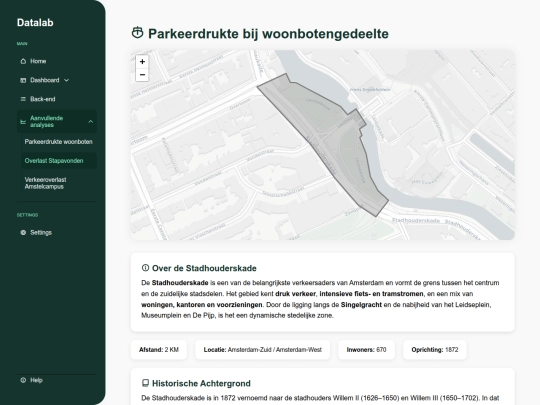Zoom in on the map
This screenshot has width=540, height=405.
point(142,62)
